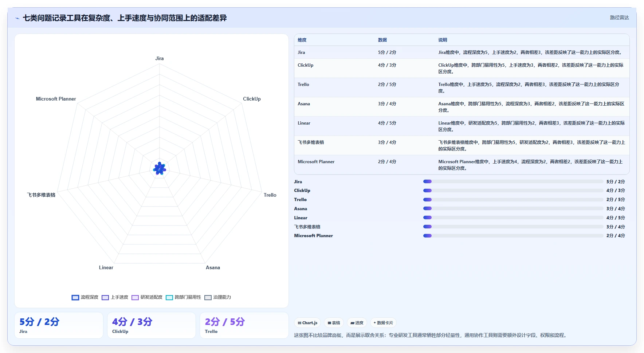Toggle the 跨部门易用性 legend series
This screenshot has width=644, height=353.
pos(184,297)
